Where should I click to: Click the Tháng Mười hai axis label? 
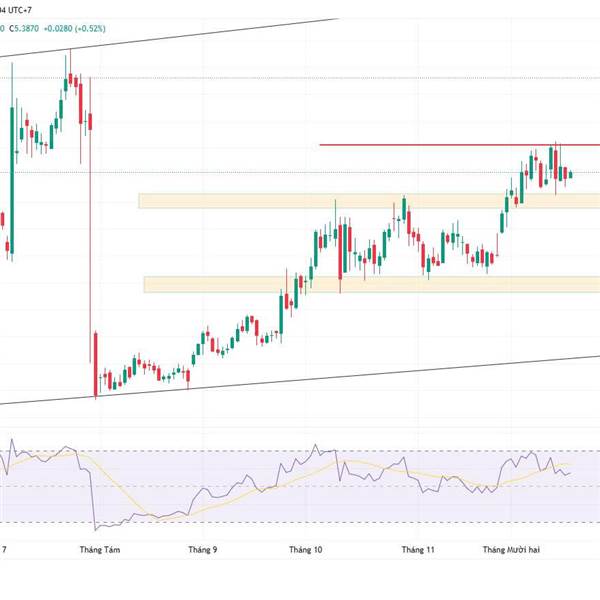click(511, 550)
